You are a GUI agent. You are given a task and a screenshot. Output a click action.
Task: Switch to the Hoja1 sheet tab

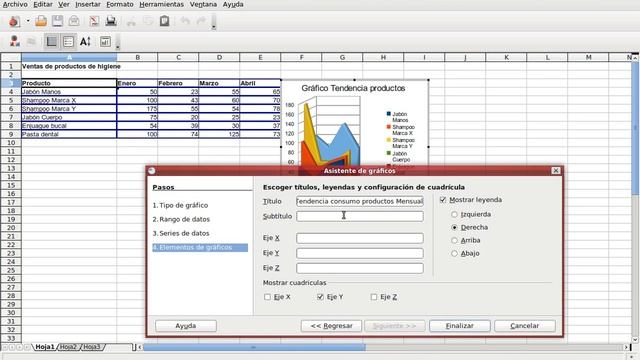[x=44, y=347]
